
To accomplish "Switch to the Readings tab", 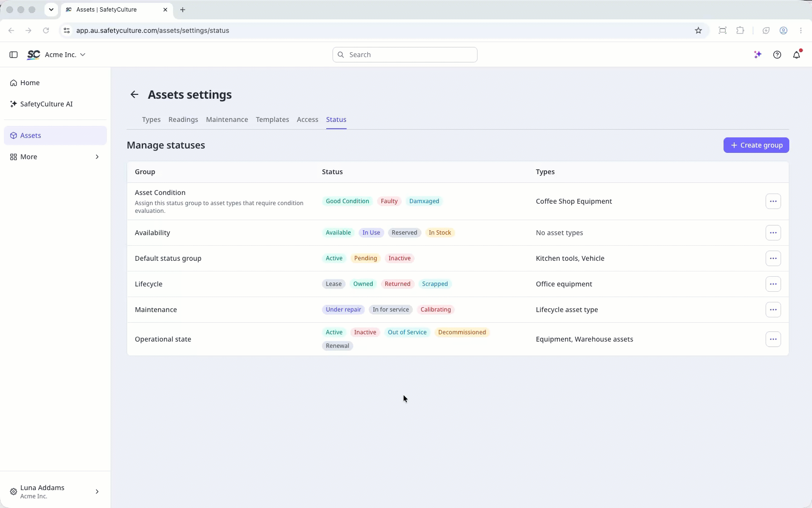I will 183,120.
